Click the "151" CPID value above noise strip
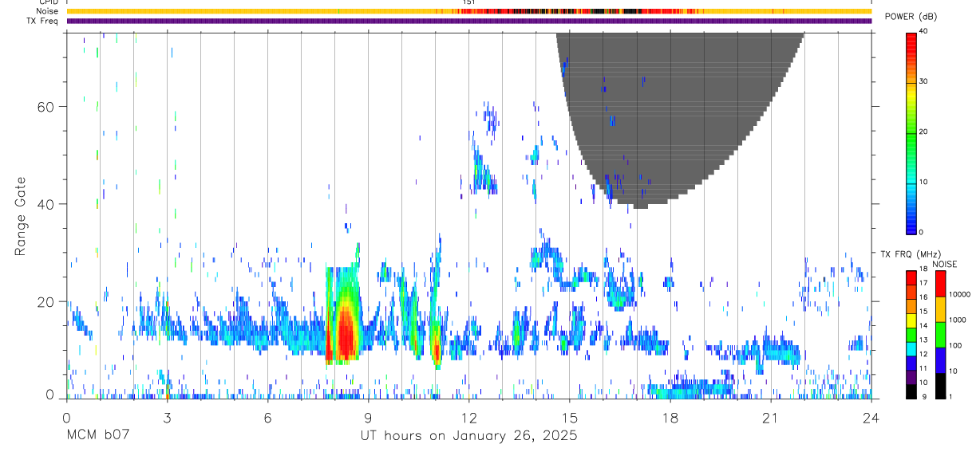This screenshot has width=980, height=452. [469, 2]
